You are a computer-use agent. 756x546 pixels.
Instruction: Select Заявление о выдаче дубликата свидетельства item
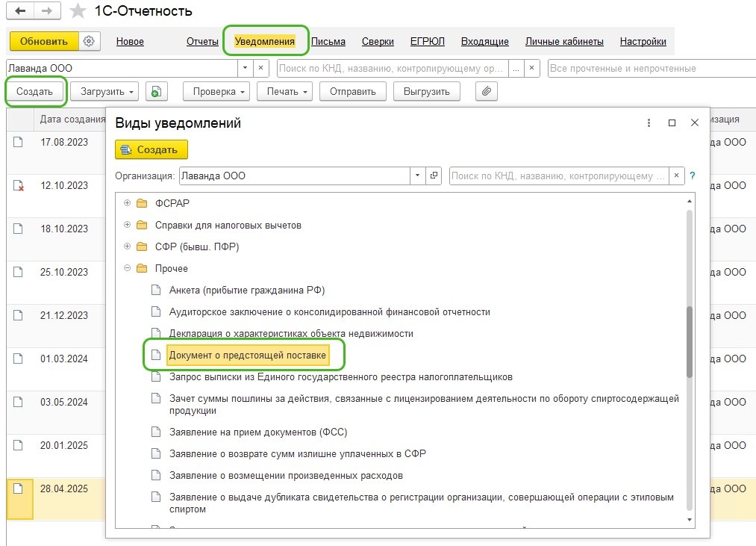coord(422,503)
